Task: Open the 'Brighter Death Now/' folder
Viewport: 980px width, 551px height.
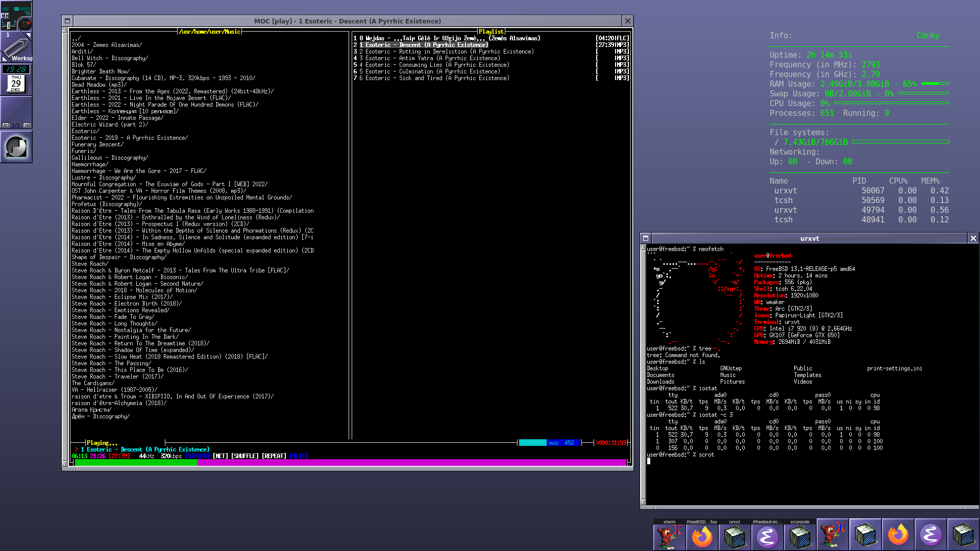Action: (101, 71)
